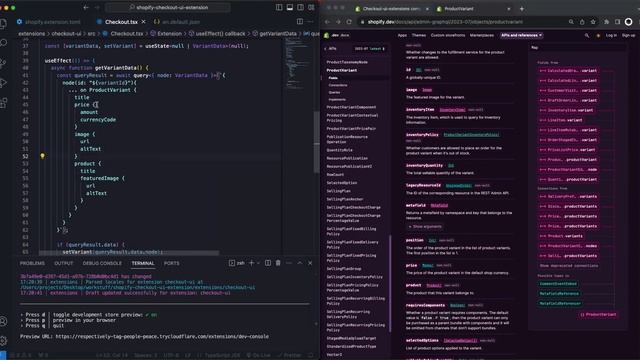Click the browser address bar
This screenshot has width=640, height=360.
461,22
